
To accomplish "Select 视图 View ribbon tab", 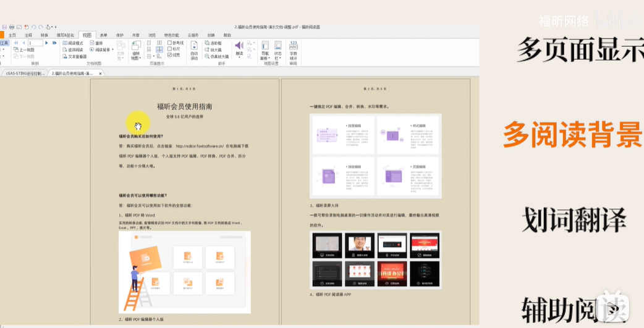I will click(87, 35).
